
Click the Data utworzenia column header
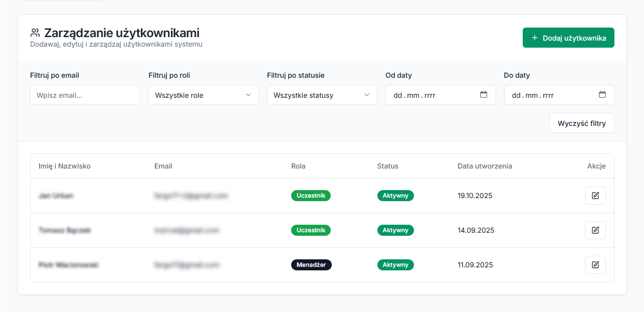[x=485, y=166]
